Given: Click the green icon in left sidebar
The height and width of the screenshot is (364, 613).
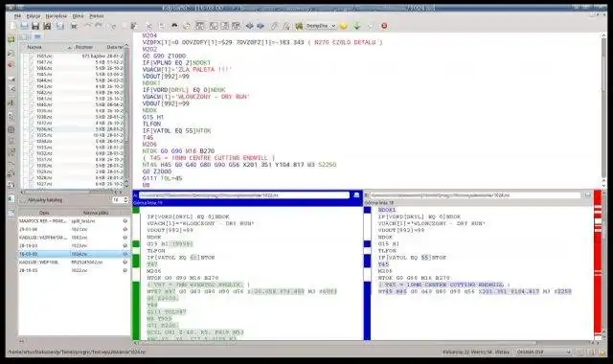Looking at the screenshot, I should pos(11,40).
